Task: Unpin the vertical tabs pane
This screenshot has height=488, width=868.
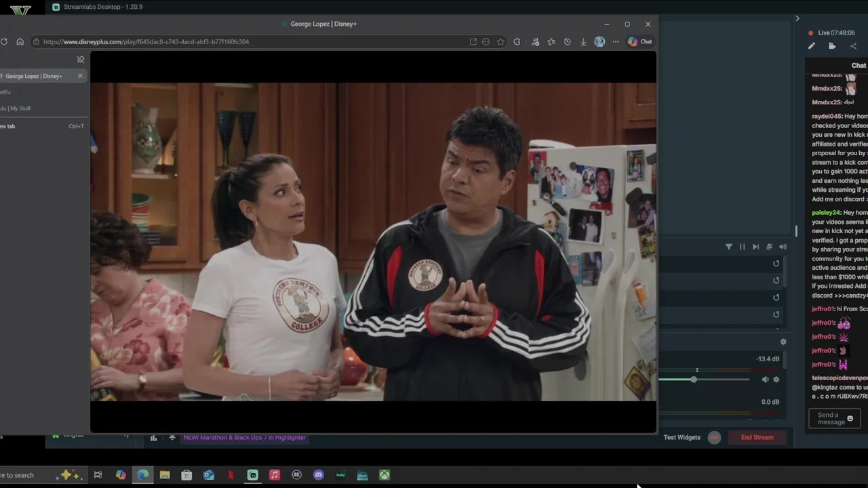Action: (81, 60)
